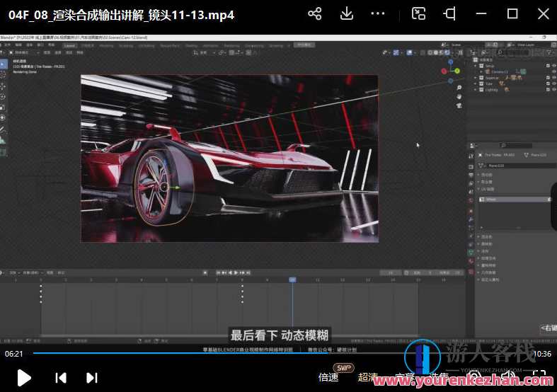
Task: Click the share icon in player title bar
Action: tap(315, 14)
